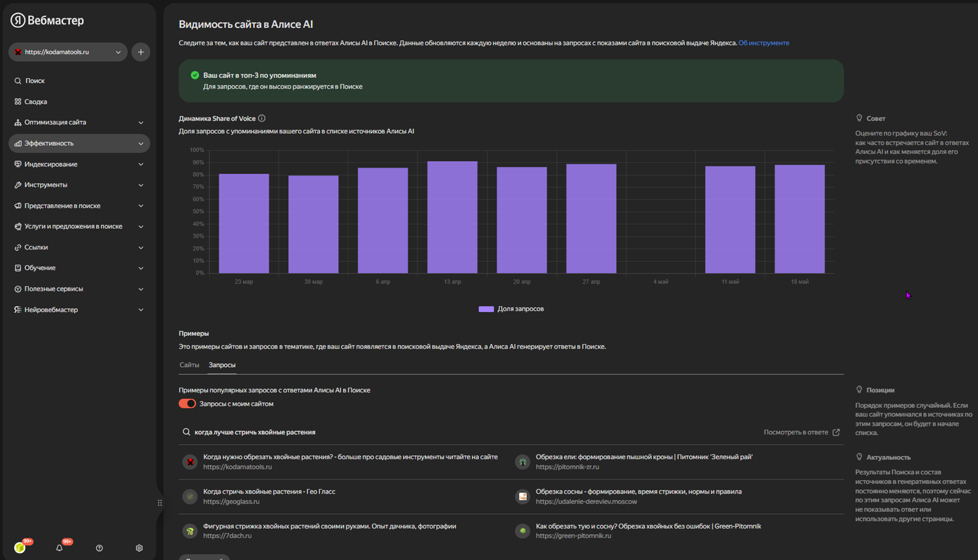Screen dimensions: 978x560
Task: Click the 7dach.ru result favicon
Action: pos(190,531)
